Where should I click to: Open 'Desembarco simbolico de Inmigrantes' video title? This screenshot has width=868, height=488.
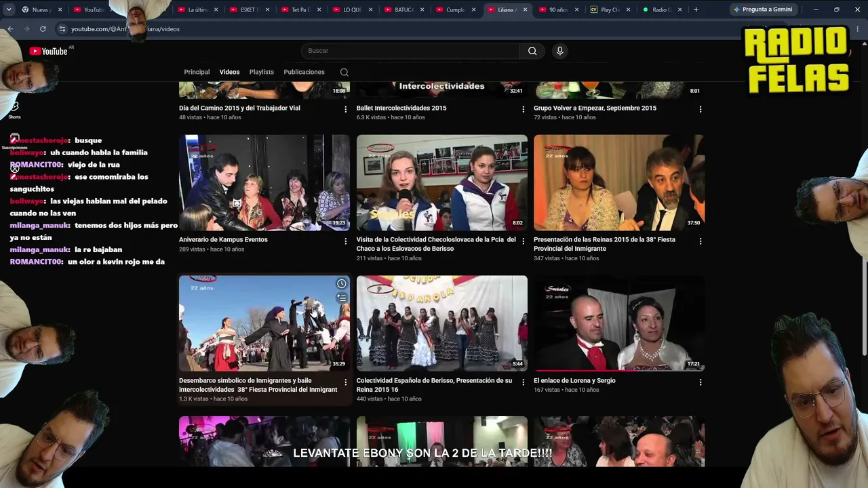pyautogui.click(x=258, y=385)
